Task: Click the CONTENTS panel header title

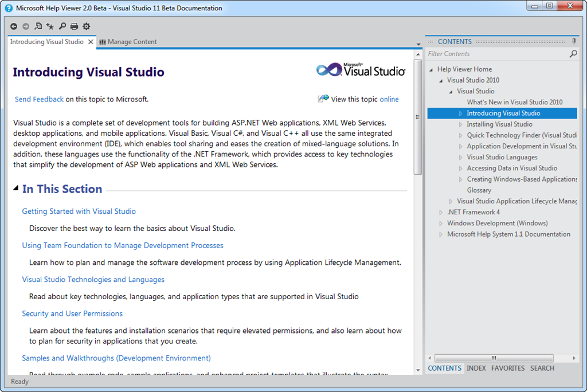Action: [455, 42]
